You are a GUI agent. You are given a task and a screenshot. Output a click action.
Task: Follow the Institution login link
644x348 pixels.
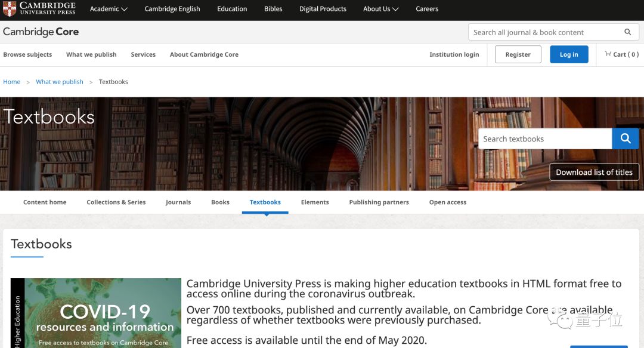coord(454,54)
